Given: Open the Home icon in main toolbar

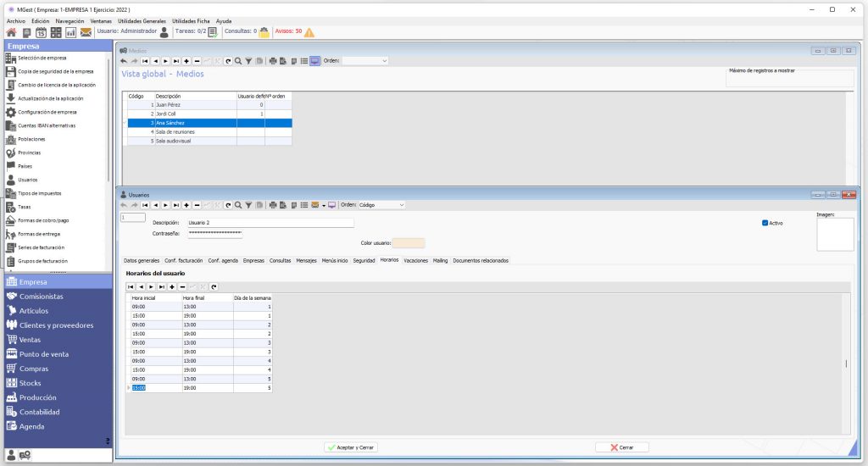Looking at the screenshot, I should [11, 33].
